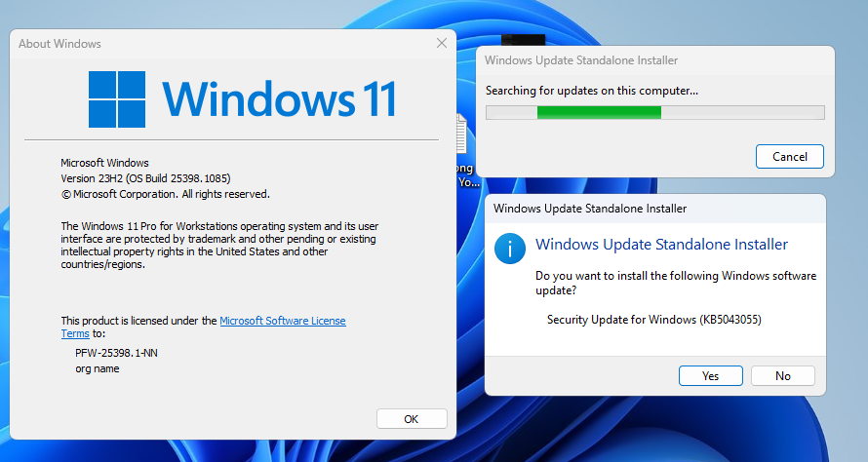Click the copyright line 'Microsoft Corporation. All rights reserved.'
868x462 pixels.
[166, 194]
